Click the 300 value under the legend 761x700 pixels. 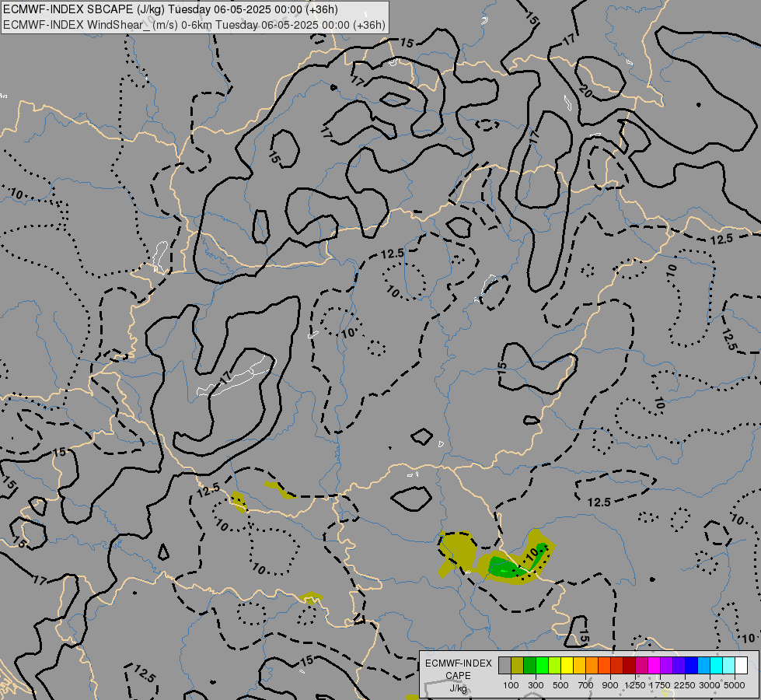[x=536, y=685]
